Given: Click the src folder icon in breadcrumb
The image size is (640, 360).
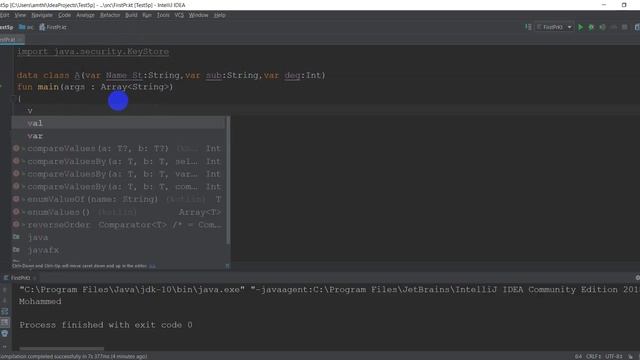Looking at the screenshot, I should (x=22, y=27).
